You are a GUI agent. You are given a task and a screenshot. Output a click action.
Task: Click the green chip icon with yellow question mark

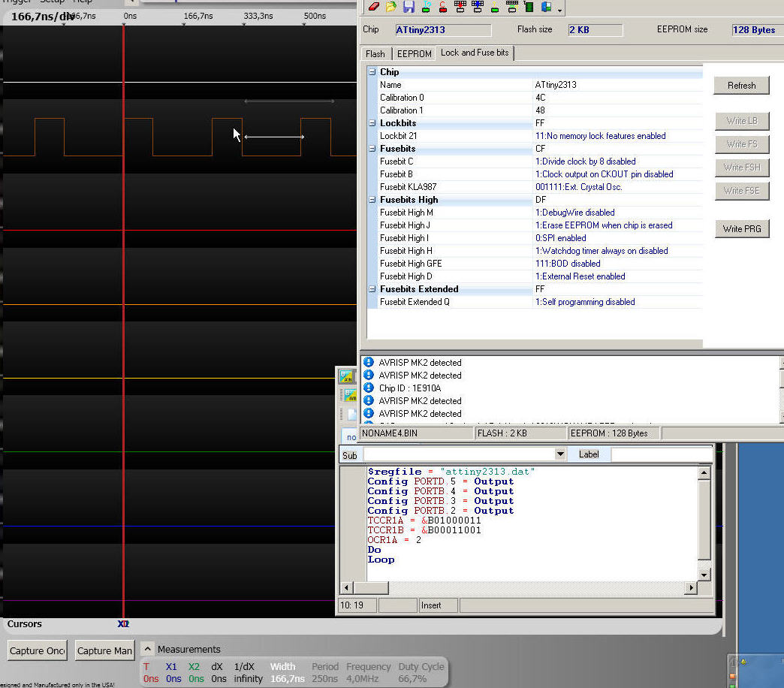[495, 8]
